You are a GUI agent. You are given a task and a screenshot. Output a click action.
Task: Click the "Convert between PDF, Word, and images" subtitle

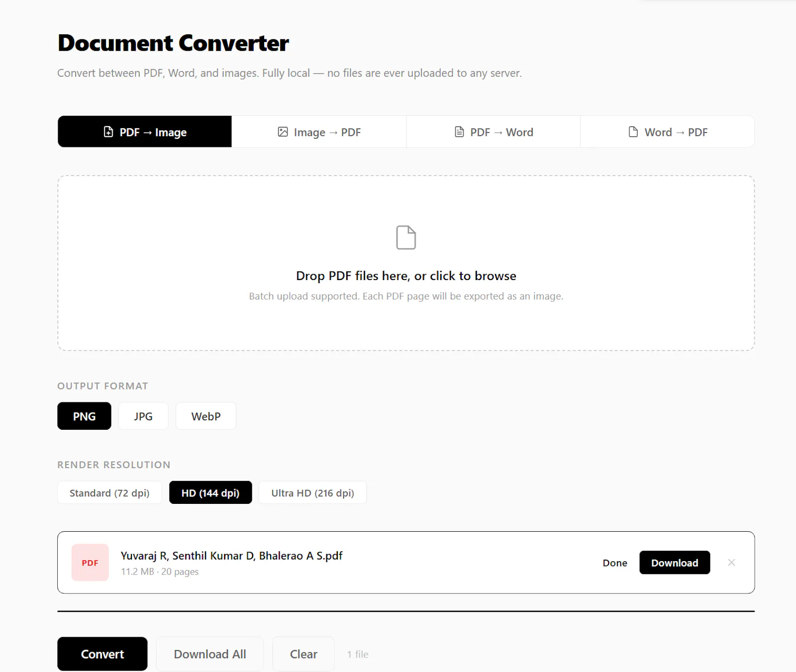click(290, 73)
